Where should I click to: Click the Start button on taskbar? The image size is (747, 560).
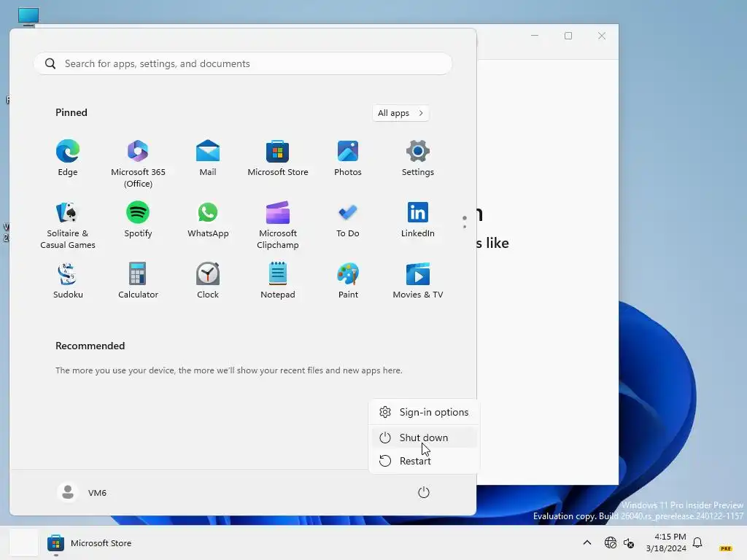[24, 542]
